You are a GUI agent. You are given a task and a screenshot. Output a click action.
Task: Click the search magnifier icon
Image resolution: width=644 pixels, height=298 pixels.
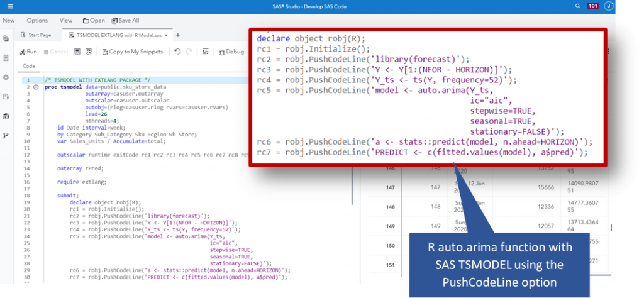coord(577,6)
